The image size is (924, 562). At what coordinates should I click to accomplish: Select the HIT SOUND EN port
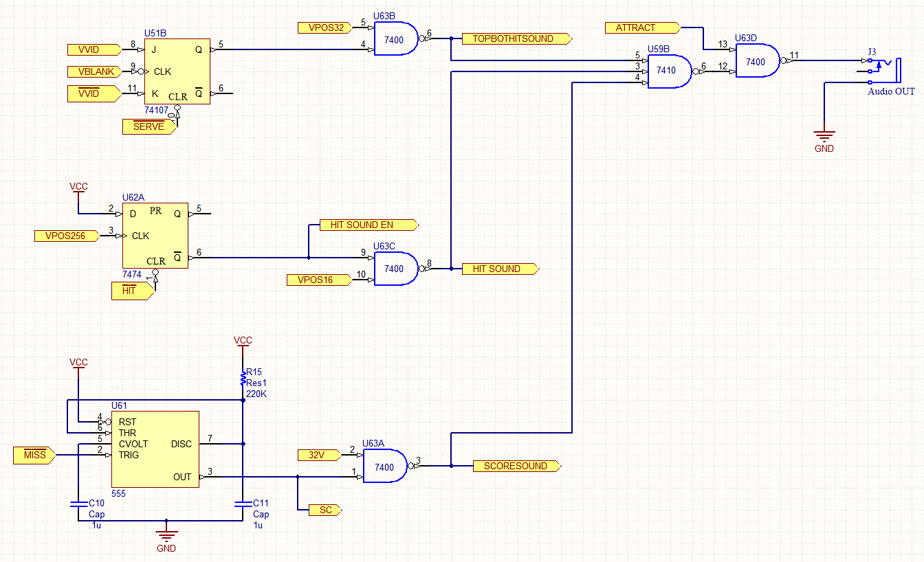[369, 225]
